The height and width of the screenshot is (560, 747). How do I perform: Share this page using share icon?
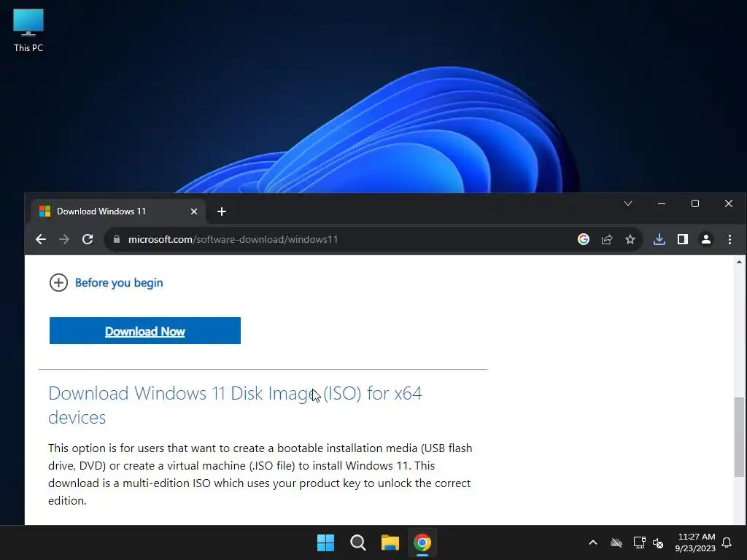[x=606, y=239]
